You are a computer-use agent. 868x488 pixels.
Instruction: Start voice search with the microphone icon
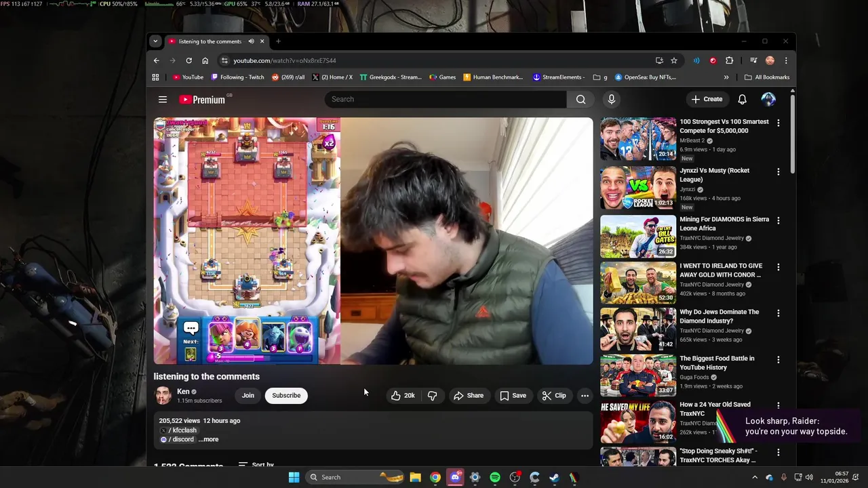[612, 100]
